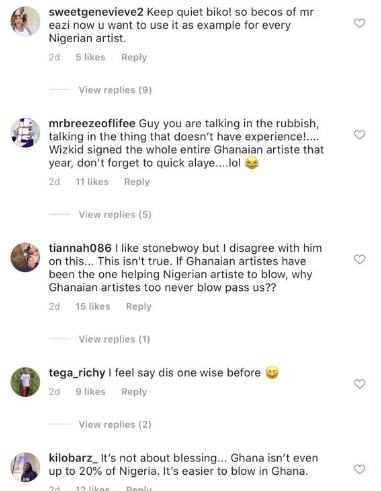Like kilobarz_'s comment about Ghana
This screenshot has width=381, height=491.
(x=359, y=469)
